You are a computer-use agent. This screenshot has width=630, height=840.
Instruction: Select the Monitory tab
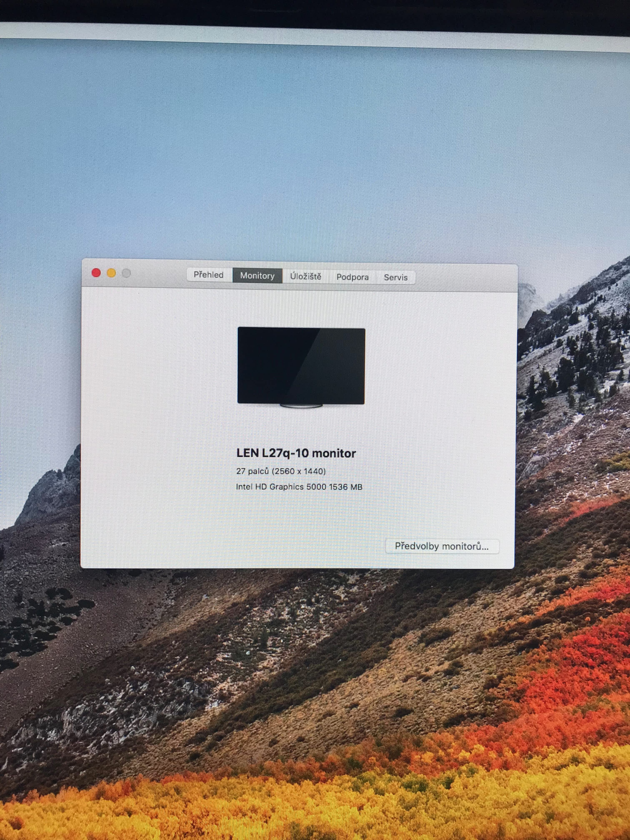pyautogui.click(x=257, y=276)
